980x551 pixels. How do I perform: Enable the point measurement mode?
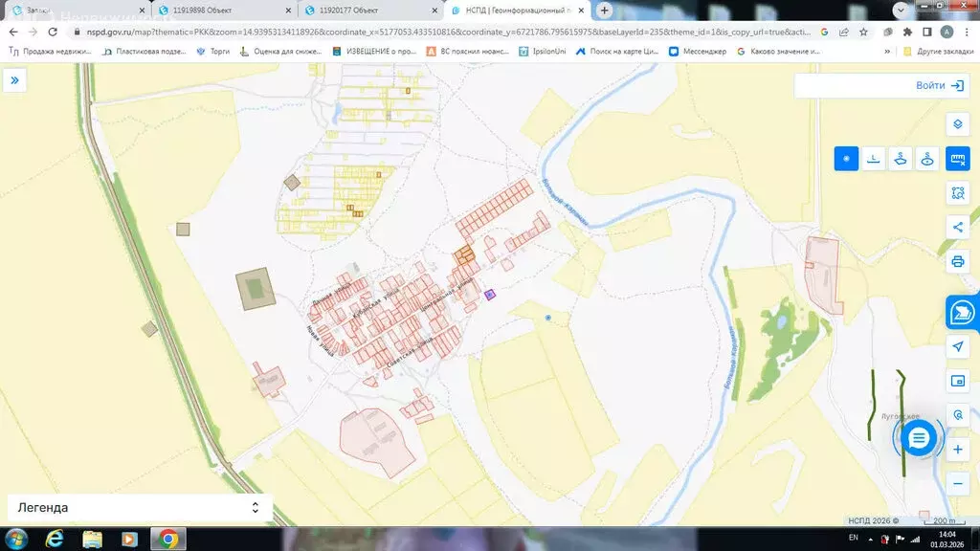tap(846, 159)
